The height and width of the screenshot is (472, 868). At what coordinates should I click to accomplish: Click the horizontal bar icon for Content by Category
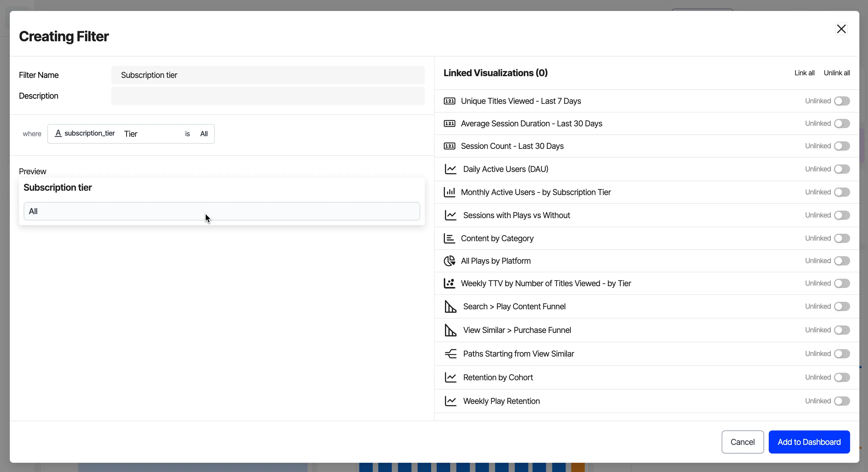tap(449, 238)
